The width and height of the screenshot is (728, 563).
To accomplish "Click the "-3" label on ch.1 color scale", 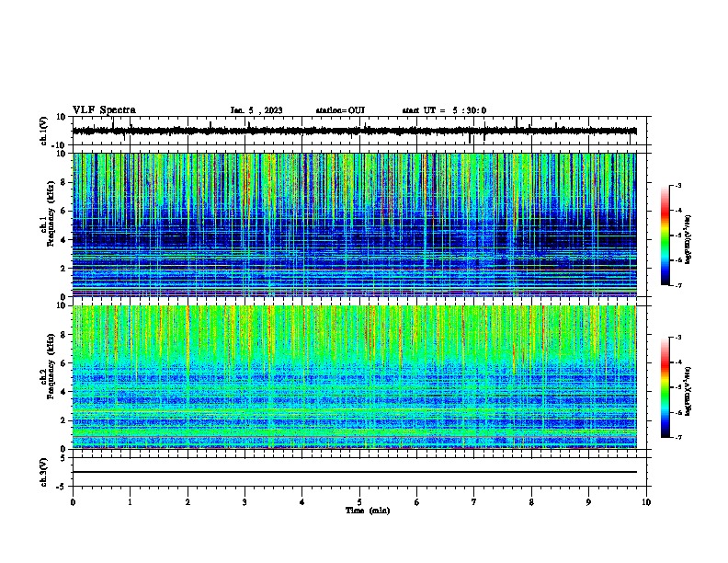I will coord(678,186).
